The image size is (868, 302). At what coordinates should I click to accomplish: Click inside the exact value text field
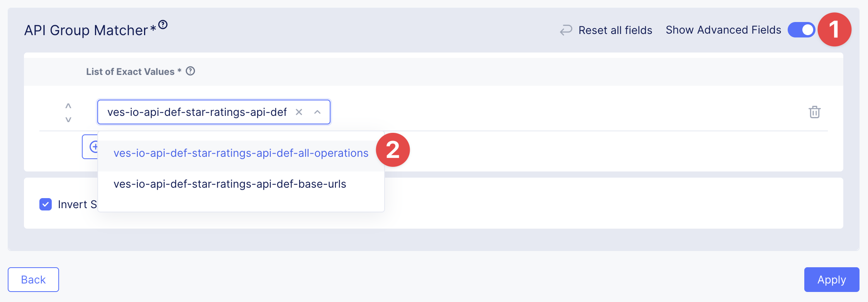coord(197,112)
